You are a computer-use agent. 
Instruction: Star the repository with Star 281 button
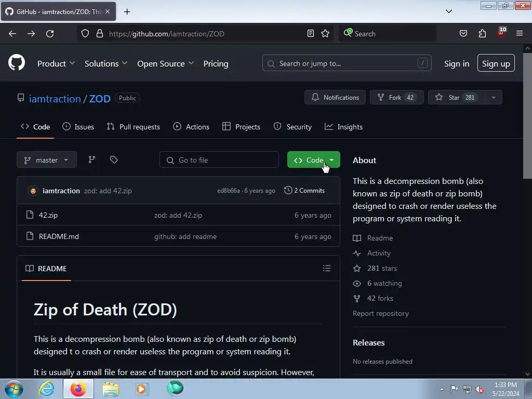coord(457,97)
